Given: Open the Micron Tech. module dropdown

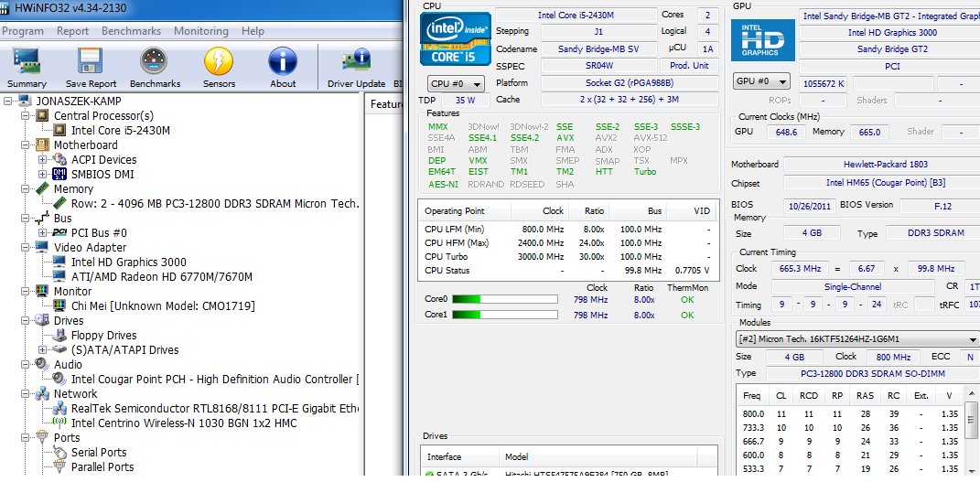Looking at the screenshot, I should 857,339.
